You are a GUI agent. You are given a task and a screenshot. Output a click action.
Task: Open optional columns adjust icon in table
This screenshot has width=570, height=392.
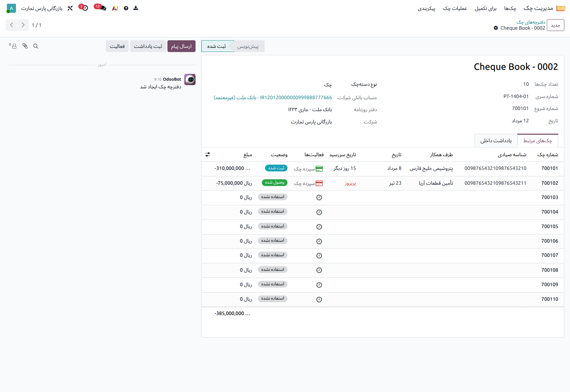pyautogui.click(x=208, y=155)
